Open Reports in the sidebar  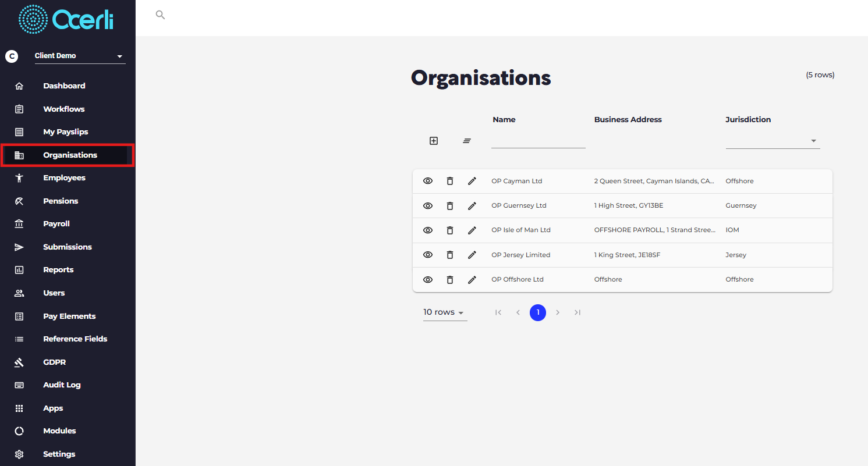pos(58,270)
